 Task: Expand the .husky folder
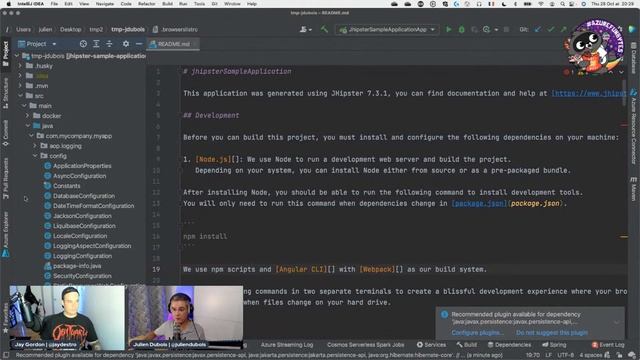(x=20, y=66)
